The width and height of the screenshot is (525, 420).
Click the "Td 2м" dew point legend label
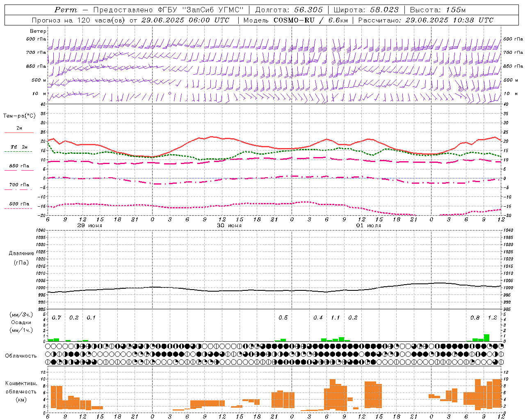[19, 147]
